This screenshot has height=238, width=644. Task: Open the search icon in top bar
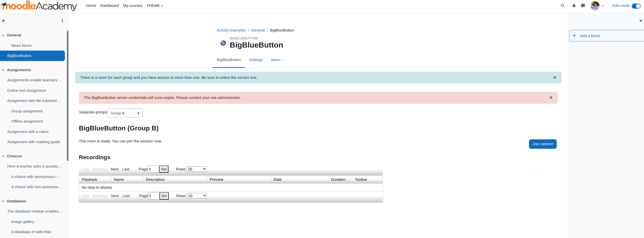(x=563, y=6)
